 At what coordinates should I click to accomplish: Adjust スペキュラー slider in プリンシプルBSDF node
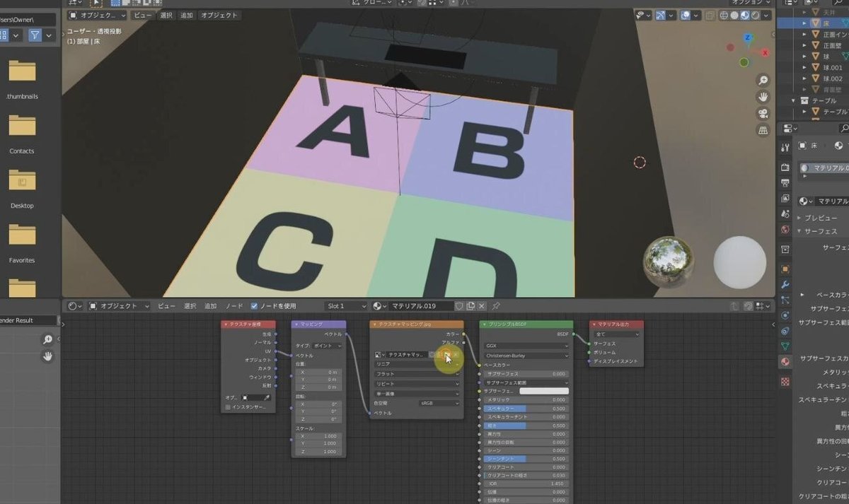526,409
